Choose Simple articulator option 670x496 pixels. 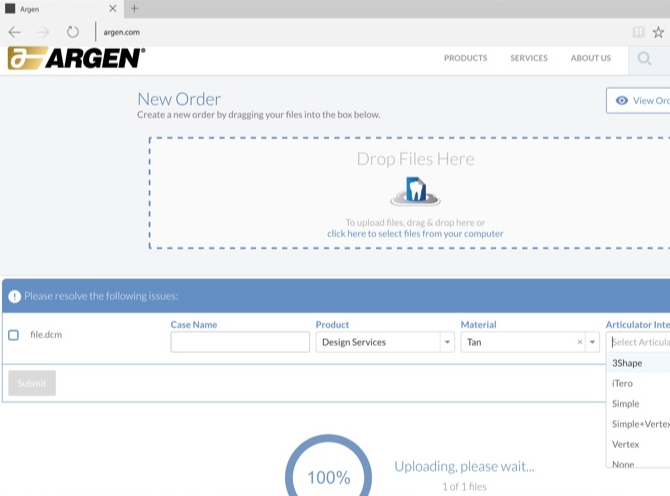pos(638,404)
